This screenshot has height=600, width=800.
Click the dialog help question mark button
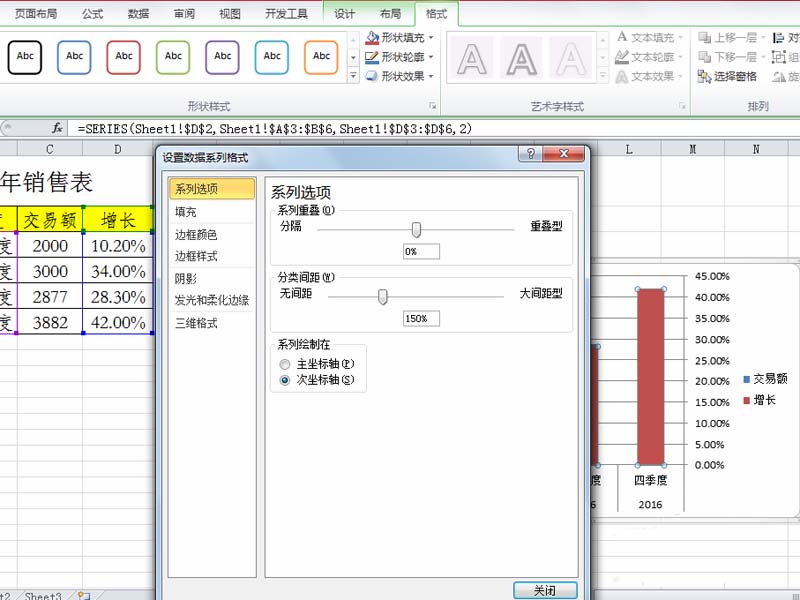click(530, 154)
